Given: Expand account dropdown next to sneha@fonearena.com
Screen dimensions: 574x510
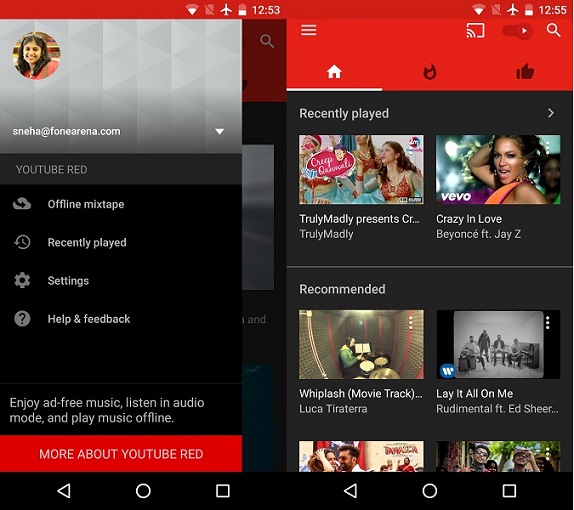Looking at the screenshot, I should tap(219, 131).
